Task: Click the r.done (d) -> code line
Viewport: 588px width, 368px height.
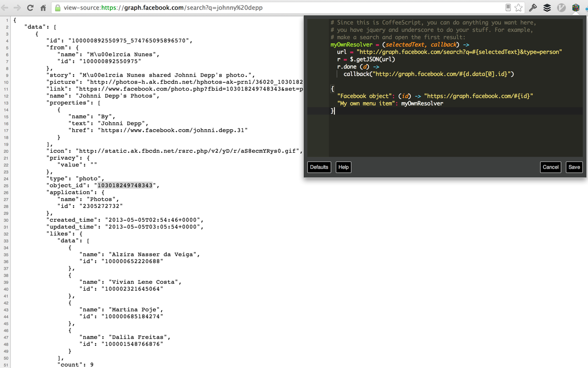Action: [x=358, y=67]
